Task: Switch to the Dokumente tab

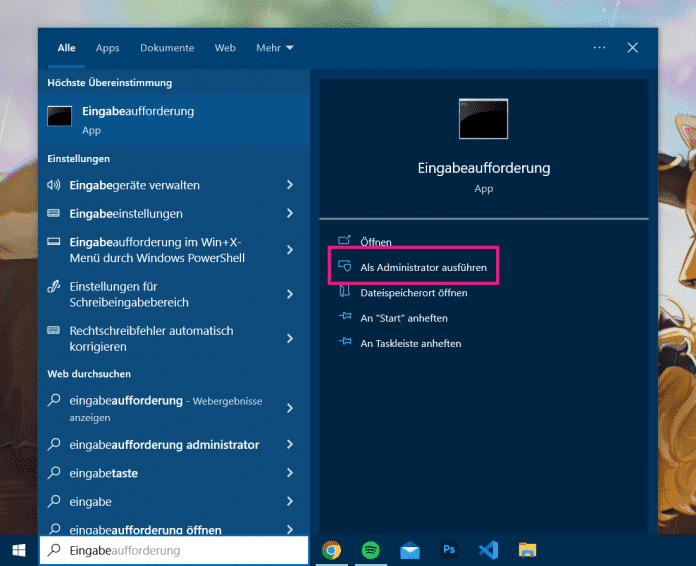Action: (x=167, y=48)
